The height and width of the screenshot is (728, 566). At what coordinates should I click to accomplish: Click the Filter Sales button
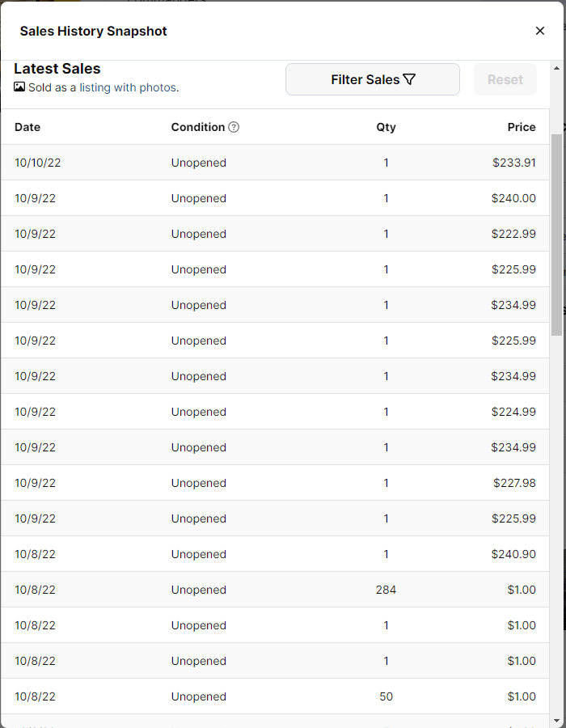point(372,79)
